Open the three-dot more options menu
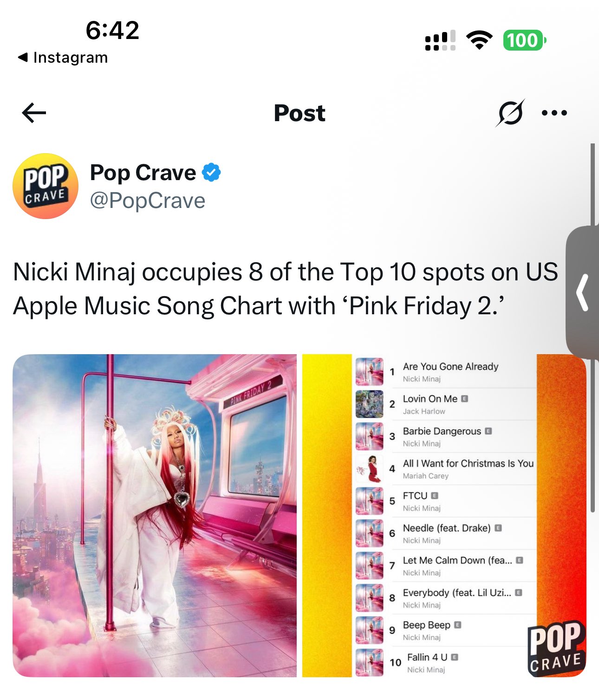Screen dimensions: 599x700 pos(554,113)
